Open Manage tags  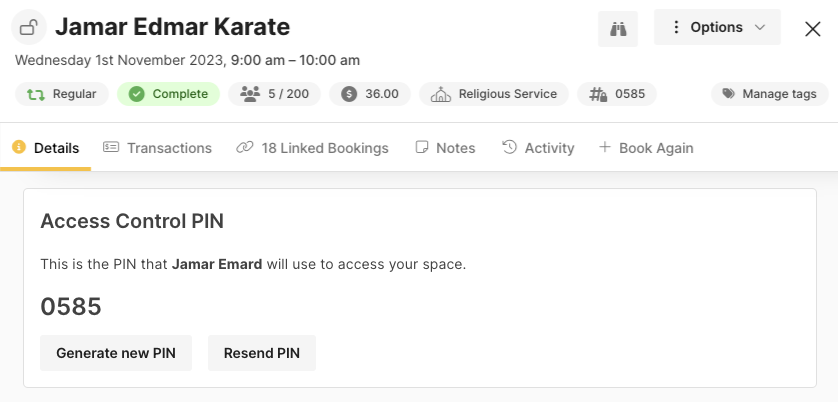point(770,94)
